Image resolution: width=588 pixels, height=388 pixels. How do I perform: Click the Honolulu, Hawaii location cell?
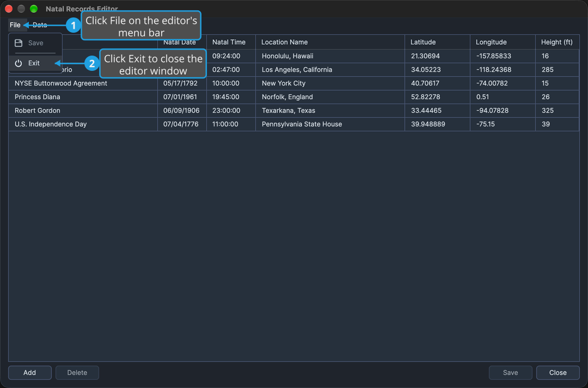point(330,56)
